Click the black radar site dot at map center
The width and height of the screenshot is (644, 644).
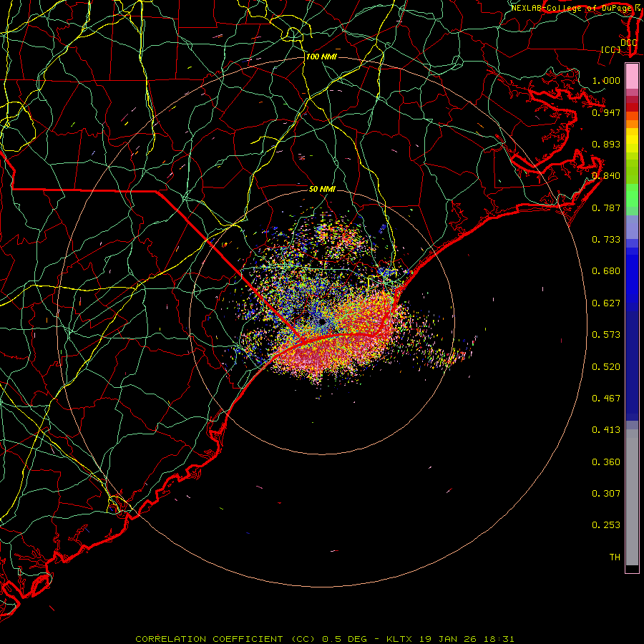click(322, 321)
